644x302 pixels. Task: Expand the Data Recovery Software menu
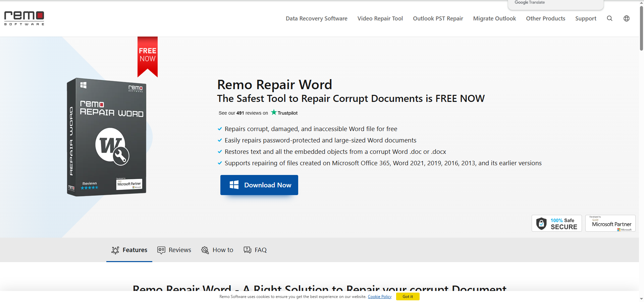click(316, 18)
